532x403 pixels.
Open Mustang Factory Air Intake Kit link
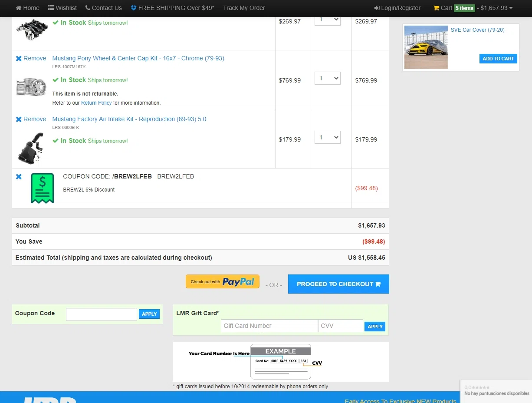click(x=129, y=119)
